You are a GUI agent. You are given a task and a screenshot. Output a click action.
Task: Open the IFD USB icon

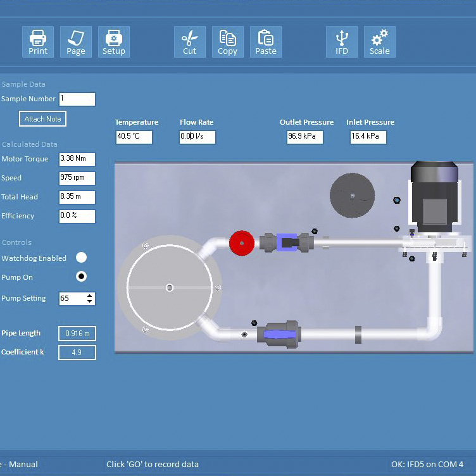pos(342,42)
